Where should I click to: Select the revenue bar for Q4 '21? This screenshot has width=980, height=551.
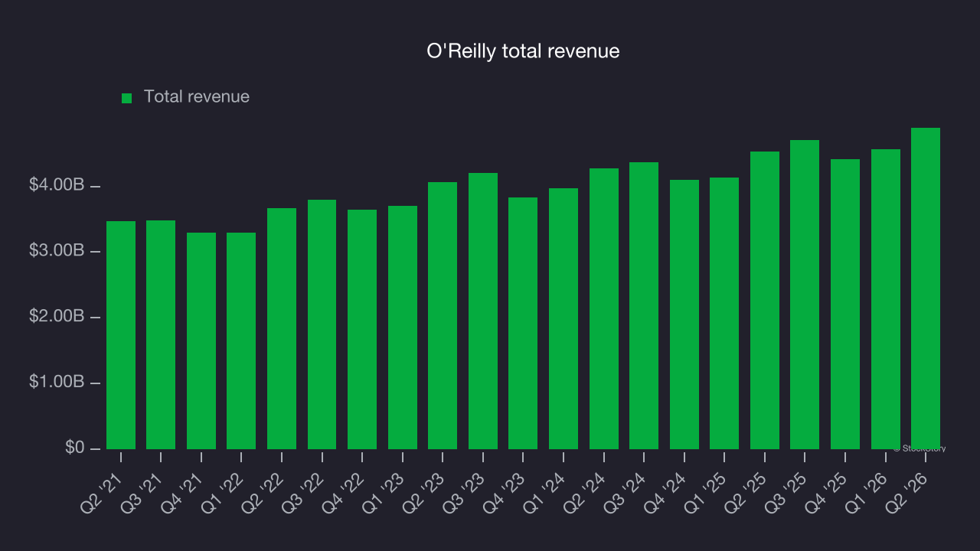201,341
